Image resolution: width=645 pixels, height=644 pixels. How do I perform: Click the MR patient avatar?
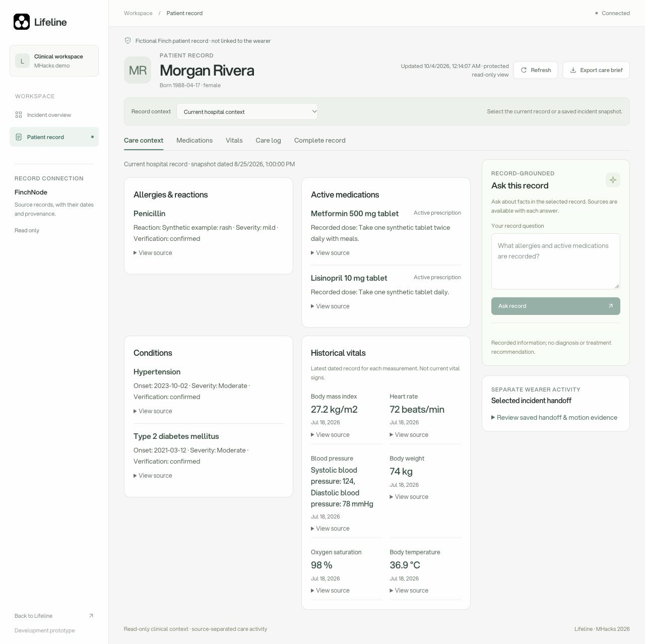coord(138,70)
